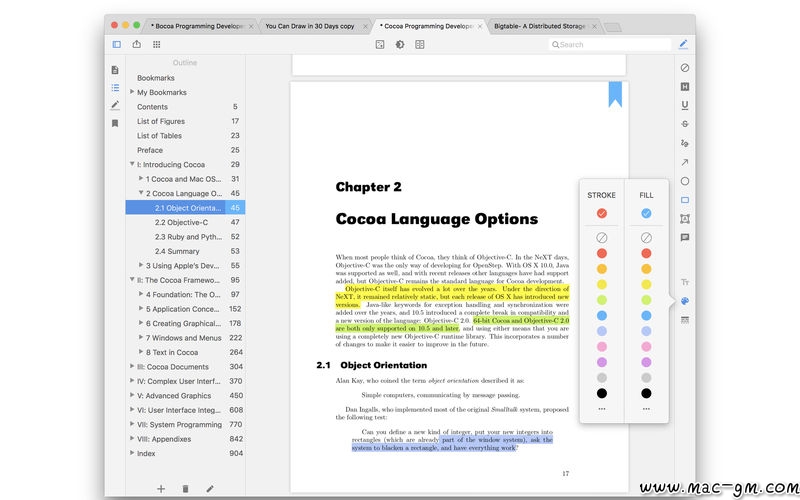Screen dimensions: 800x500
Task: Open more stroke colors ellipsis
Action: point(602,409)
